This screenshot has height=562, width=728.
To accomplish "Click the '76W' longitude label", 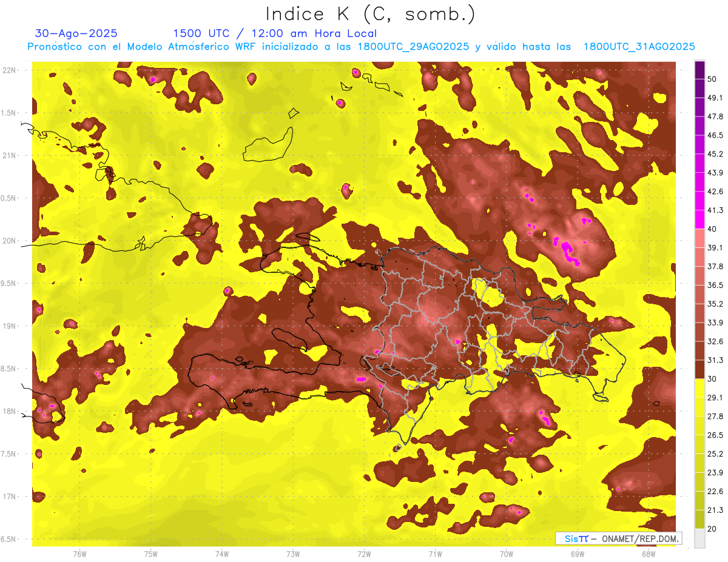I will click(79, 555).
